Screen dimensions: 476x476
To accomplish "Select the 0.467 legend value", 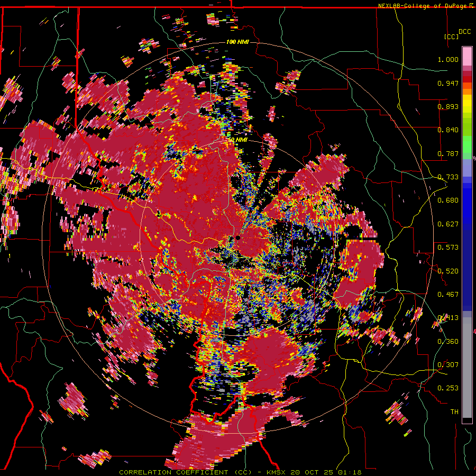I will click(448, 295).
